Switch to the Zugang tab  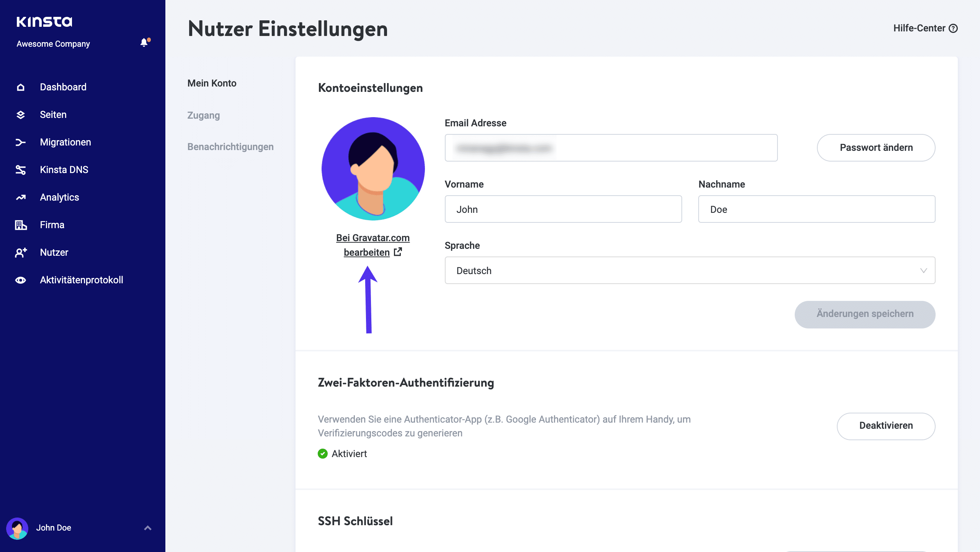coord(203,115)
